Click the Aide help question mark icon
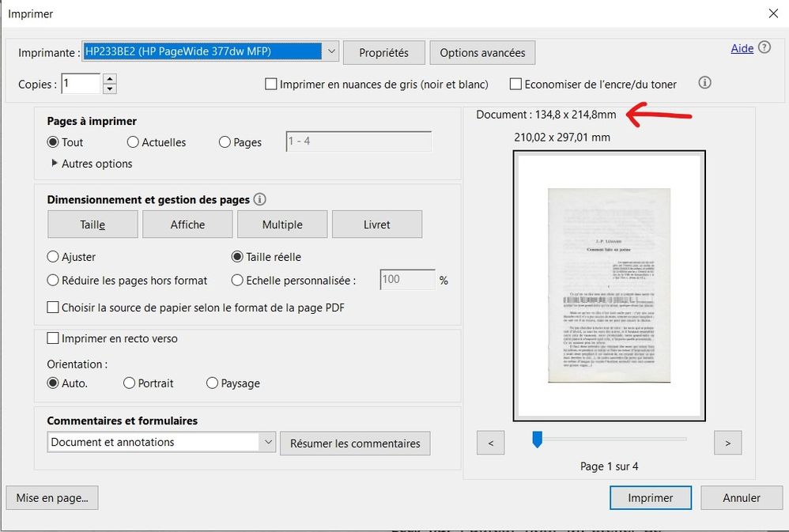Image resolution: width=789 pixels, height=532 pixels. [x=764, y=48]
